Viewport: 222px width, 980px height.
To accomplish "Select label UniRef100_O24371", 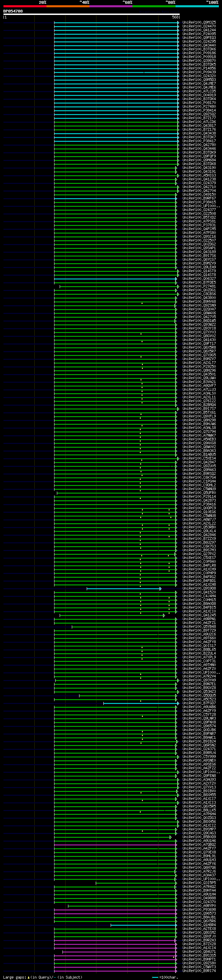I will (x=199, y=749).
